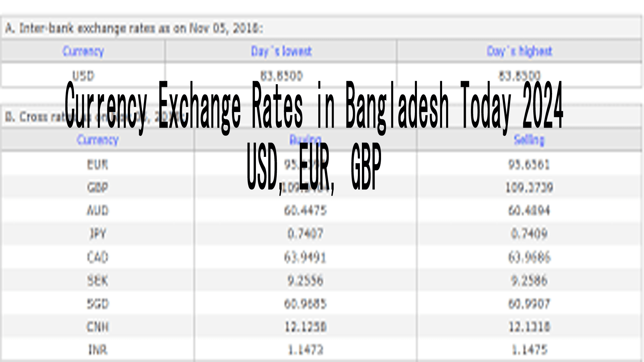Select the USD inter-bank row
This screenshot has width=644, height=362.
click(83, 75)
